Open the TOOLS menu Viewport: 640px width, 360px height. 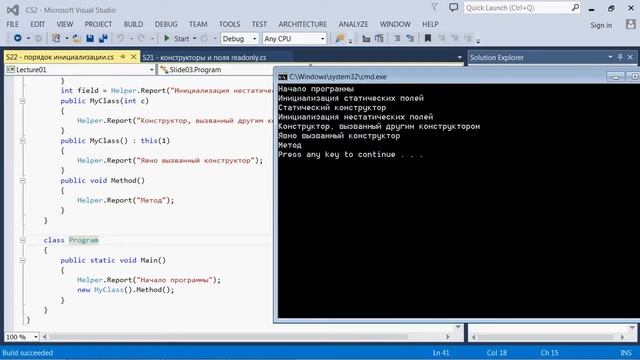(x=229, y=24)
